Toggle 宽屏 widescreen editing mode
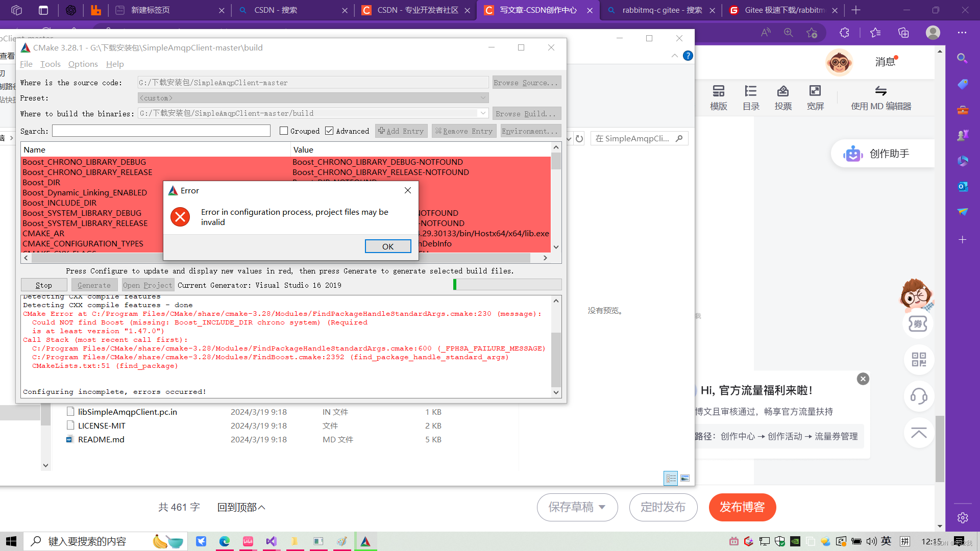 [x=815, y=97]
